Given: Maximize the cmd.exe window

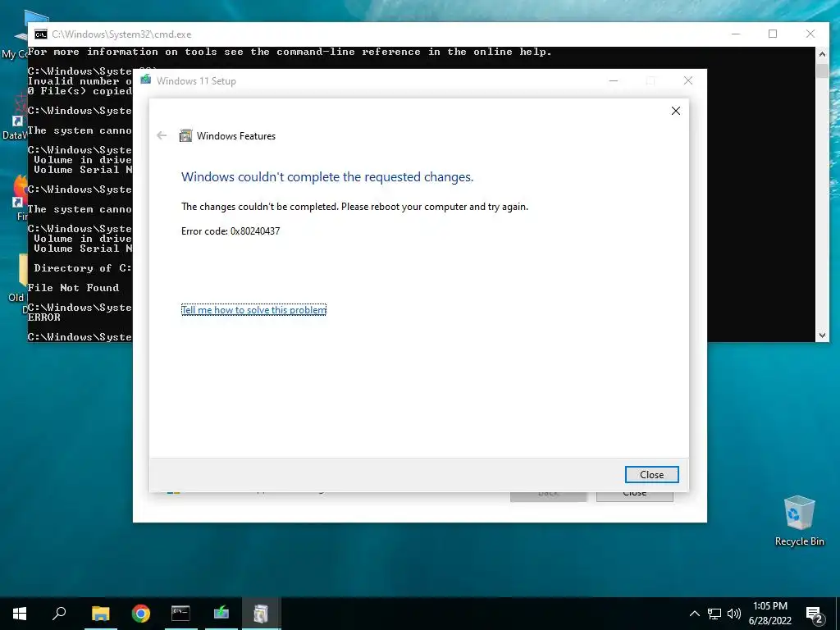Looking at the screenshot, I should [x=773, y=34].
